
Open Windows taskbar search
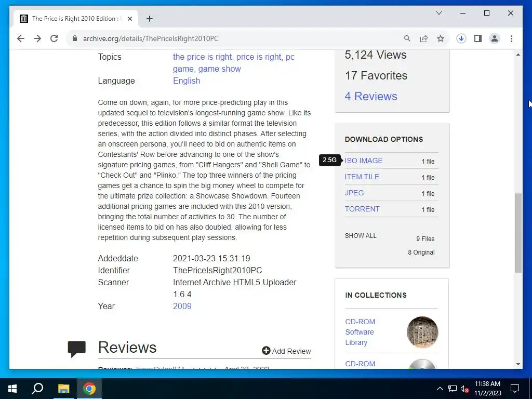click(x=37, y=389)
